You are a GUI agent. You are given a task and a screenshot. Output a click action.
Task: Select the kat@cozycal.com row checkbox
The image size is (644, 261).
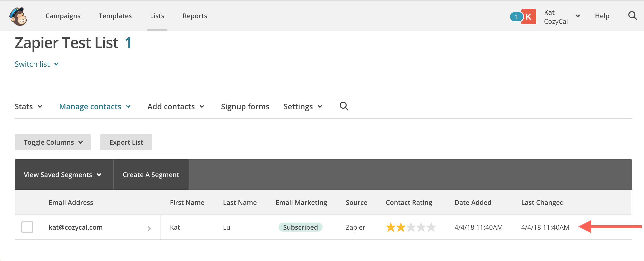pos(27,227)
